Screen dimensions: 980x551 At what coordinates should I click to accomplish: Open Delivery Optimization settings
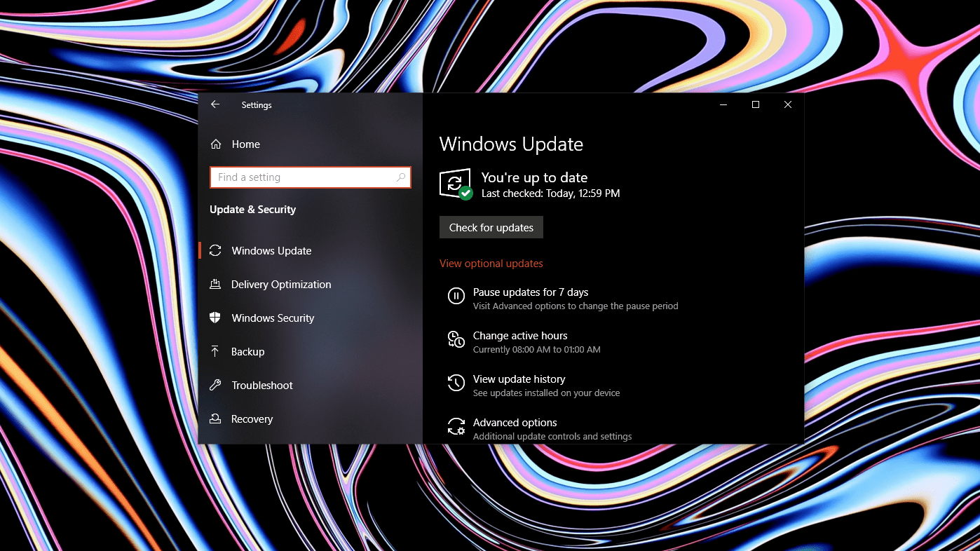[x=281, y=284]
